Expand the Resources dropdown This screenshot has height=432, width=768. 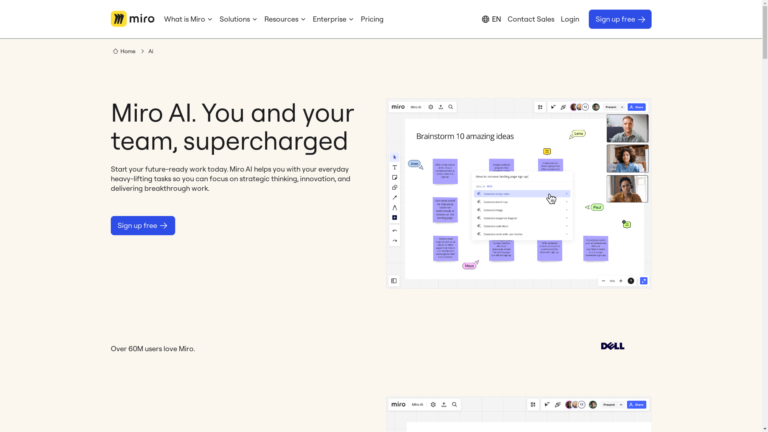[285, 19]
